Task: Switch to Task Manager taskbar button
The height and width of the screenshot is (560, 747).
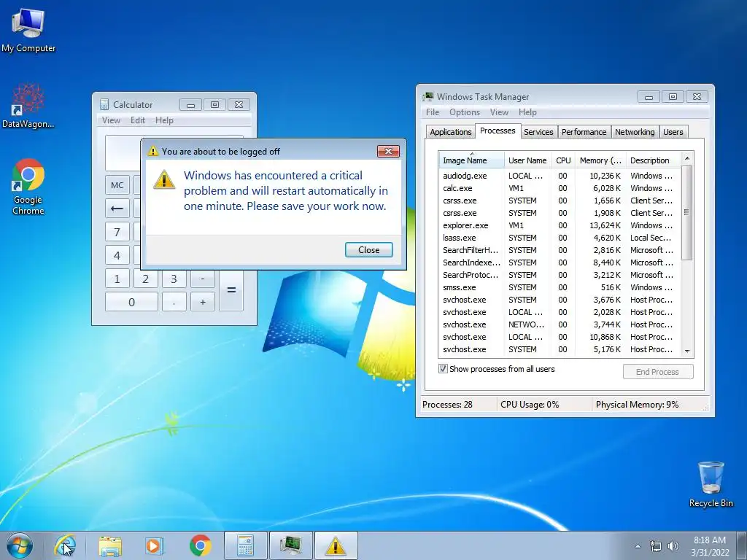Action: 290,545
